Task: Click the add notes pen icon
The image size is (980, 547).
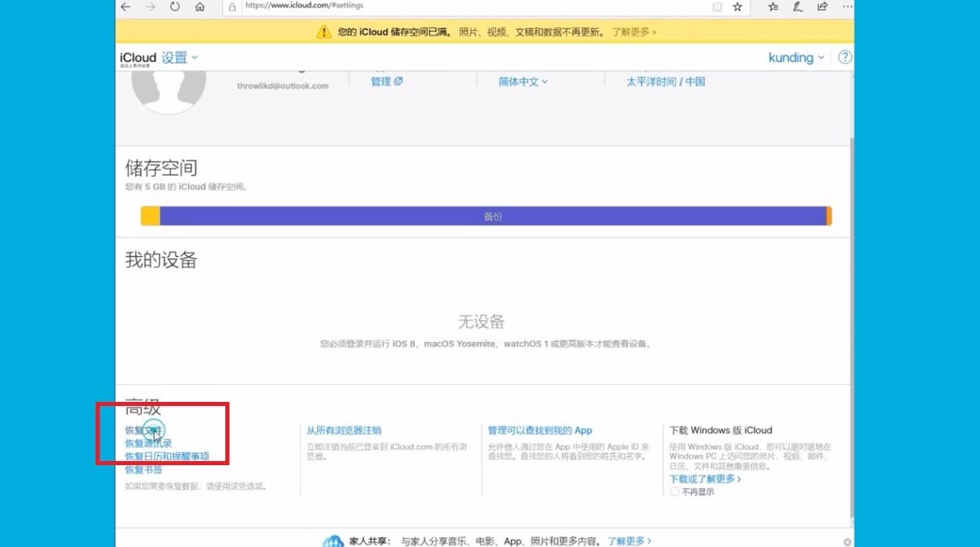Action: pos(798,6)
